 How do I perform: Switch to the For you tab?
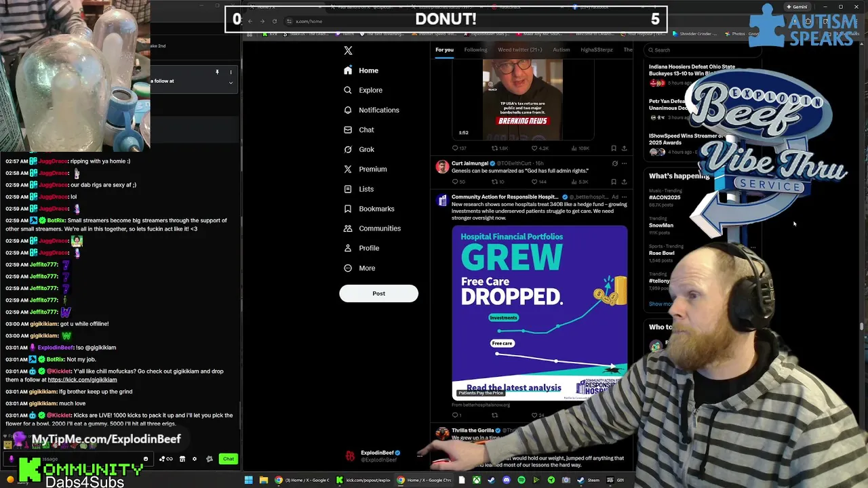click(444, 49)
